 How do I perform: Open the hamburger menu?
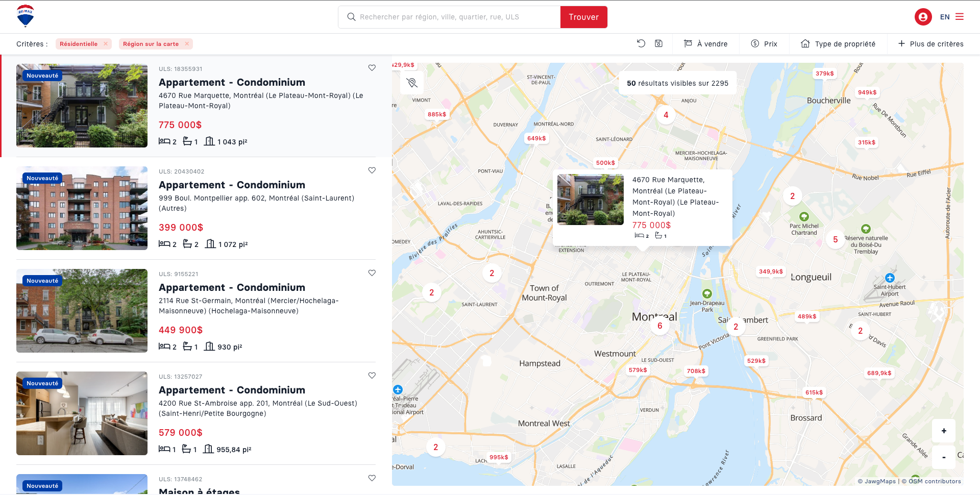(x=960, y=17)
